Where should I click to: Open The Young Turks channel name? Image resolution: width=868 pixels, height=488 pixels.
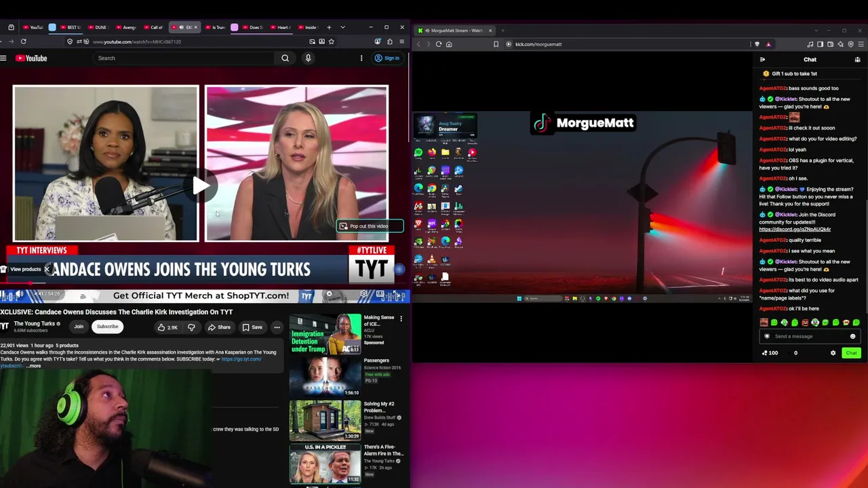pos(34,324)
